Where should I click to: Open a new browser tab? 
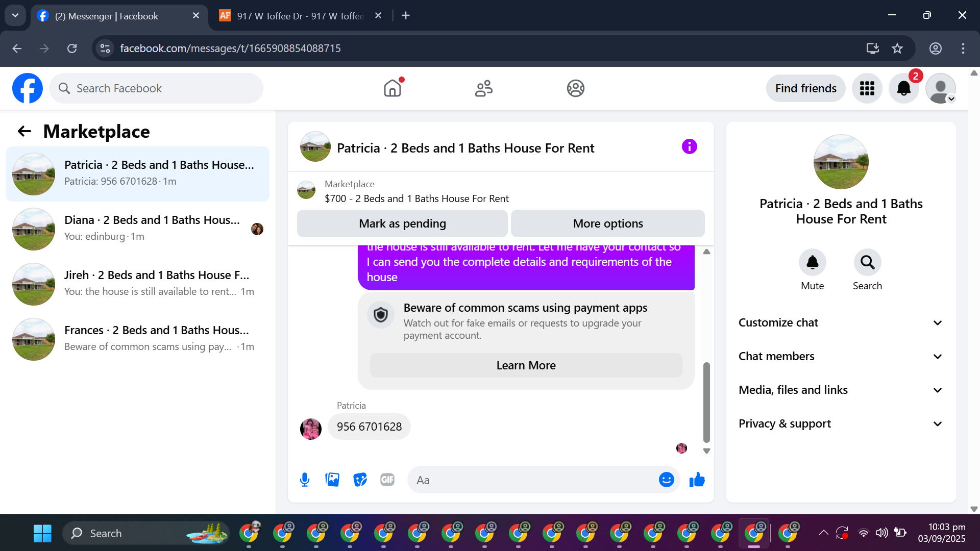click(x=406, y=16)
